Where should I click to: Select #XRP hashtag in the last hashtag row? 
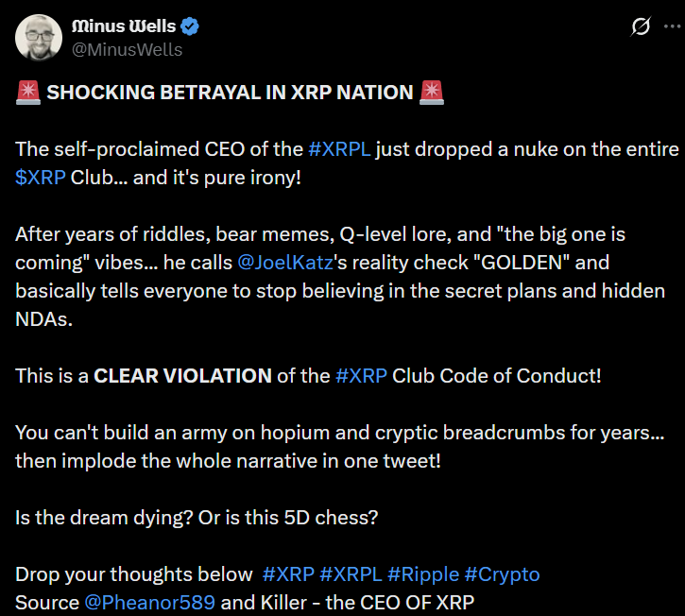(287, 573)
